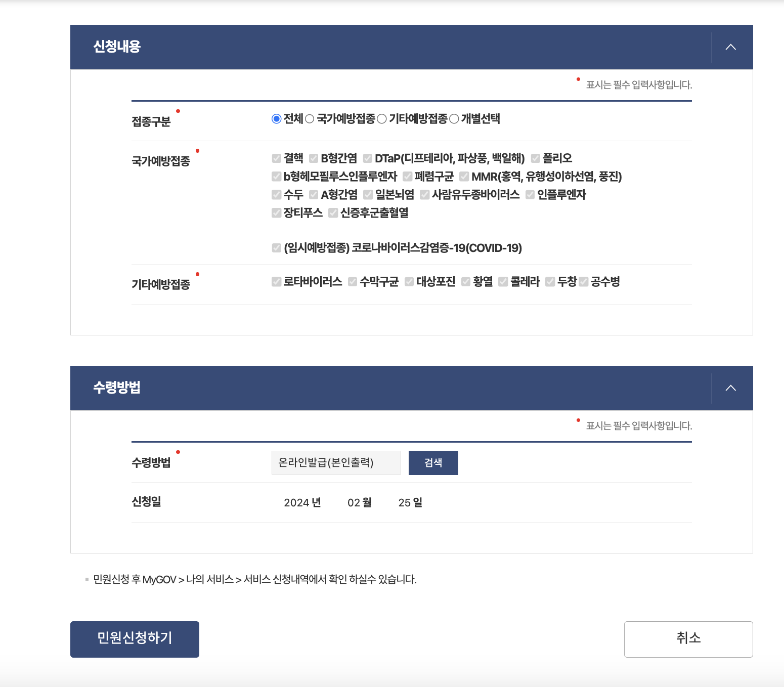Check the 폴리오 vaccination option
The image size is (784, 687).
[535, 158]
